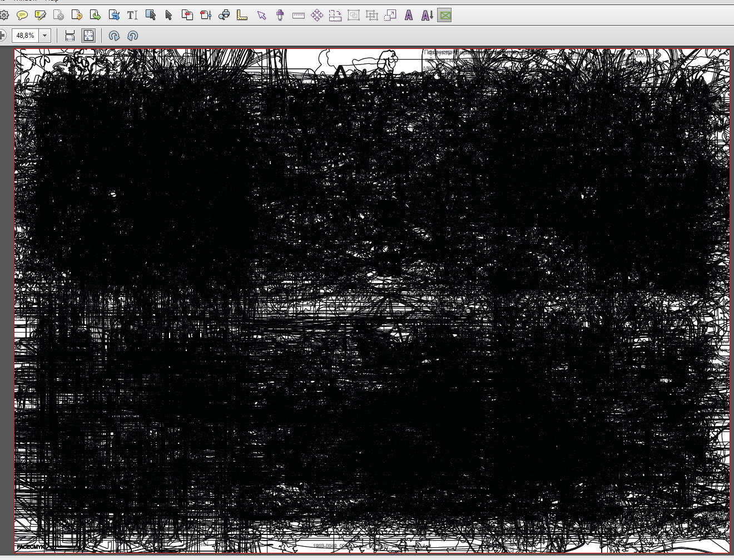
Task: Select the purple outlined arrow object tool
Action: (x=261, y=16)
